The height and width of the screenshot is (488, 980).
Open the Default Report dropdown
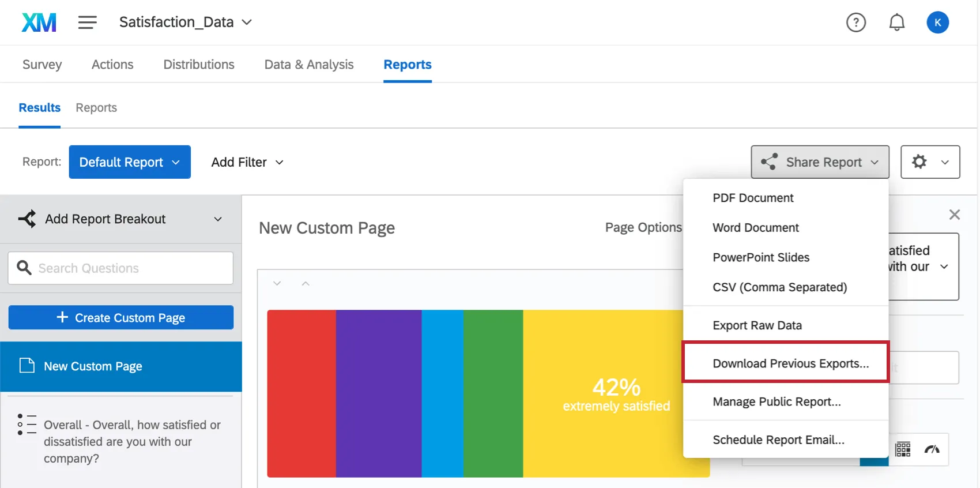[x=130, y=162]
